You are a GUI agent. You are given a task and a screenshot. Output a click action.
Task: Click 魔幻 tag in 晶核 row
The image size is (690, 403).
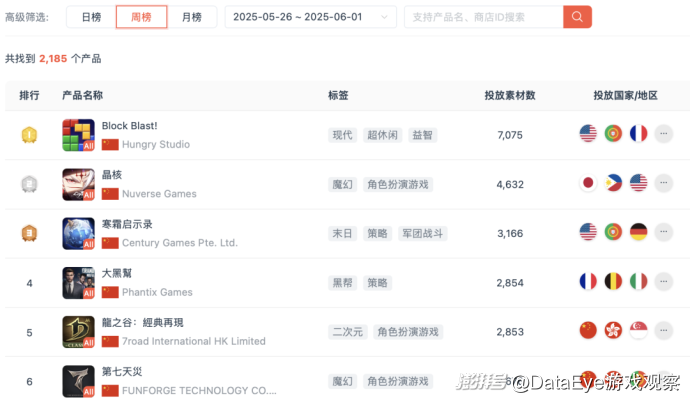click(x=342, y=184)
